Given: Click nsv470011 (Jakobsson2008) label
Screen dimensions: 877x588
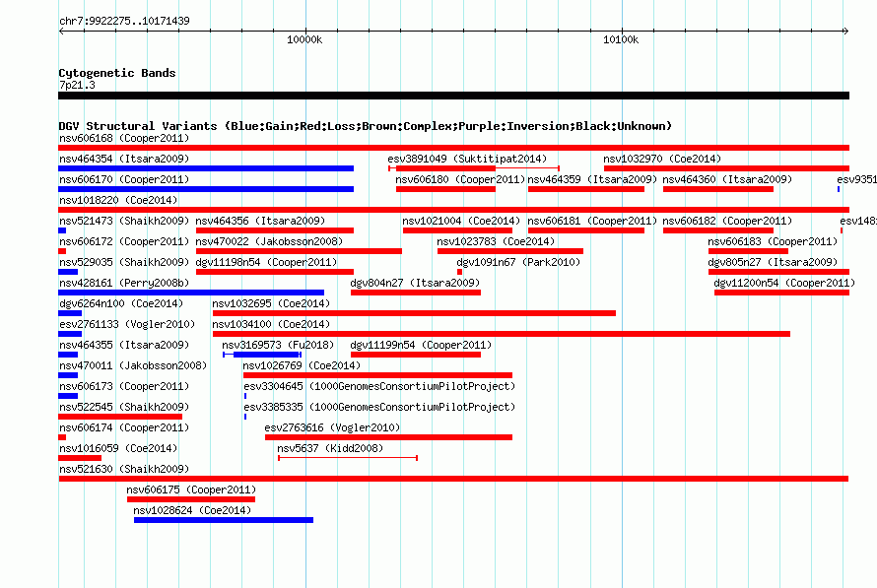Looking at the screenshot, I should pos(133,365).
